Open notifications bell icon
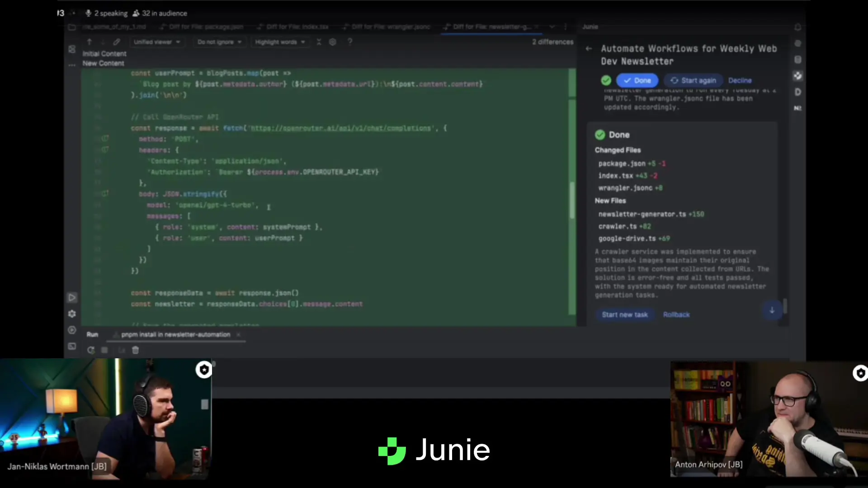Image resolution: width=868 pixels, height=488 pixels. pos(798,27)
